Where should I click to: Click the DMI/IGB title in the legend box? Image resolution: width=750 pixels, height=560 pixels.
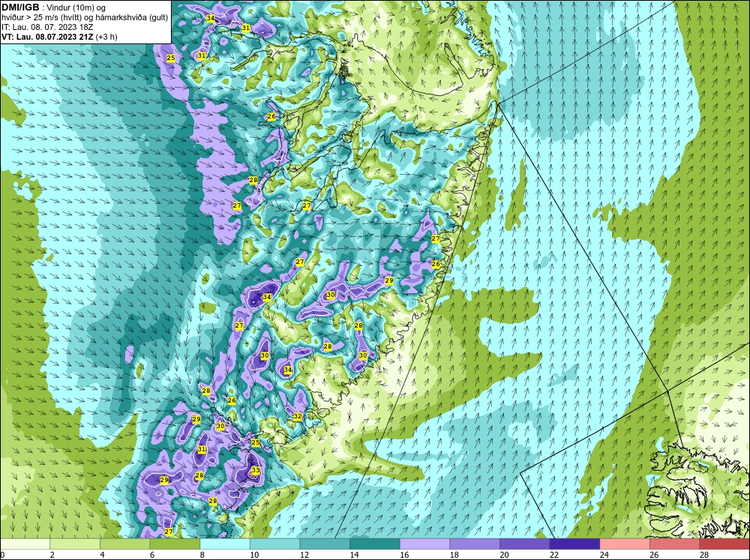[x=20, y=7]
